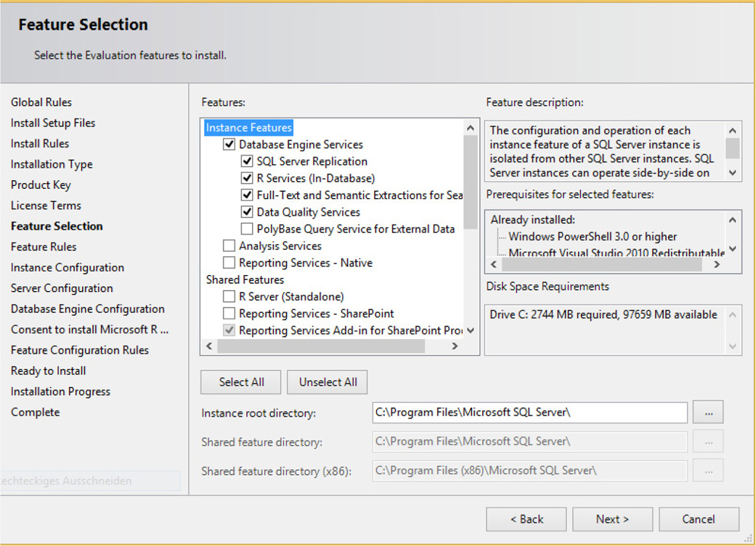Toggle the Database Engine Services checkbox
Screen dimensions: 756x546
pos(229,144)
